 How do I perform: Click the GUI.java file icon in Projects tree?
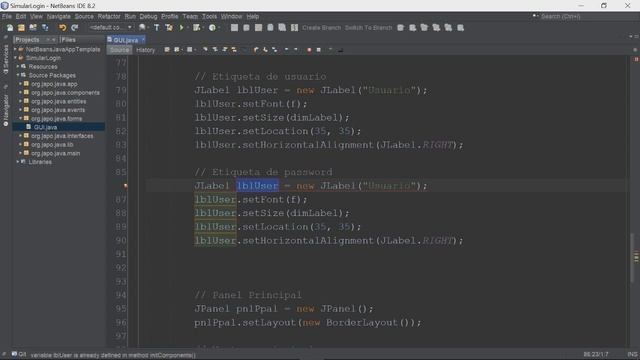pos(29,127)
